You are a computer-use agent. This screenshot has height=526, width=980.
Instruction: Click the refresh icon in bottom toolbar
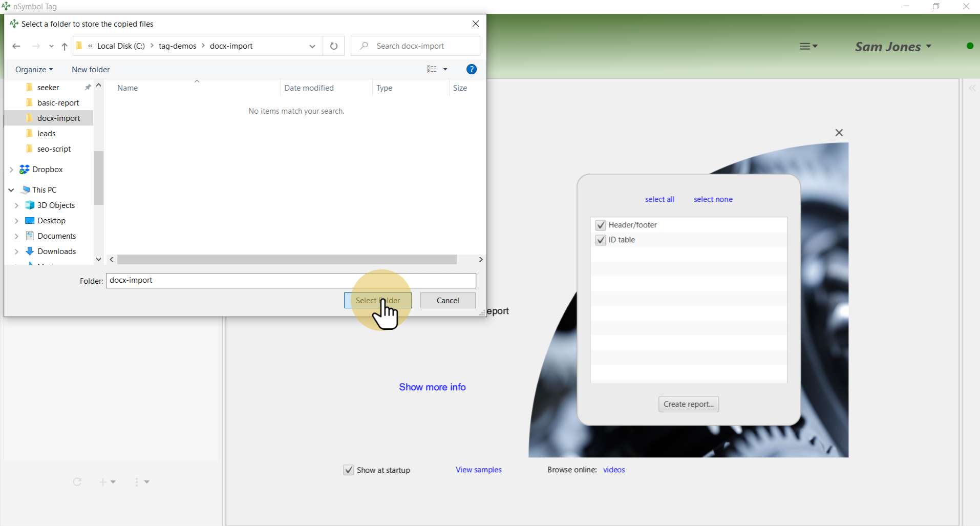77,482
